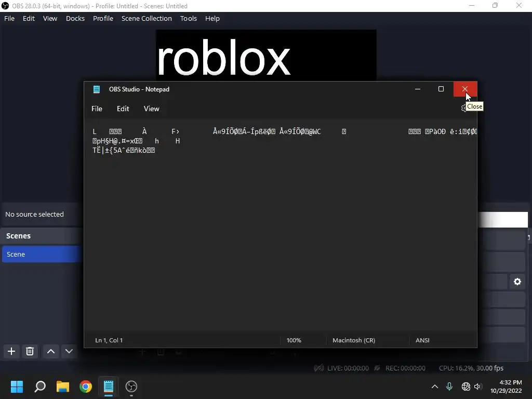
Task: Open the Scene Collection menu
Action: point(147,18)
